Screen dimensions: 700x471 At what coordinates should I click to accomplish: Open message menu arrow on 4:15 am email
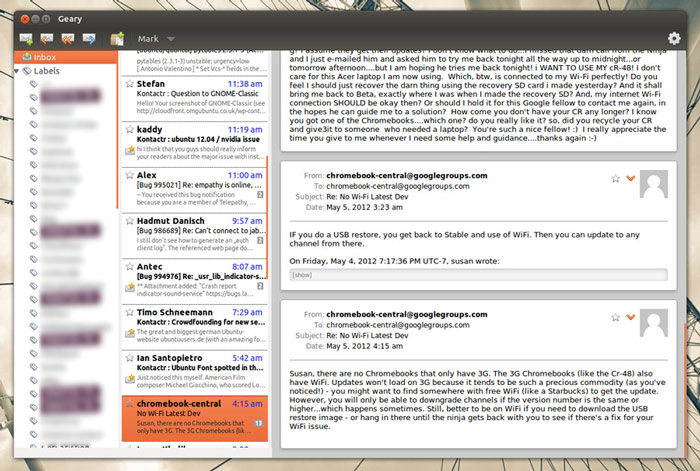[630, 317]
